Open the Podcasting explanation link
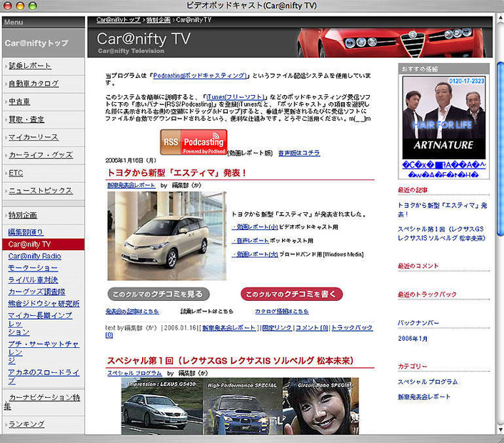This screenshot has height=443, width=504. [200, 76]
